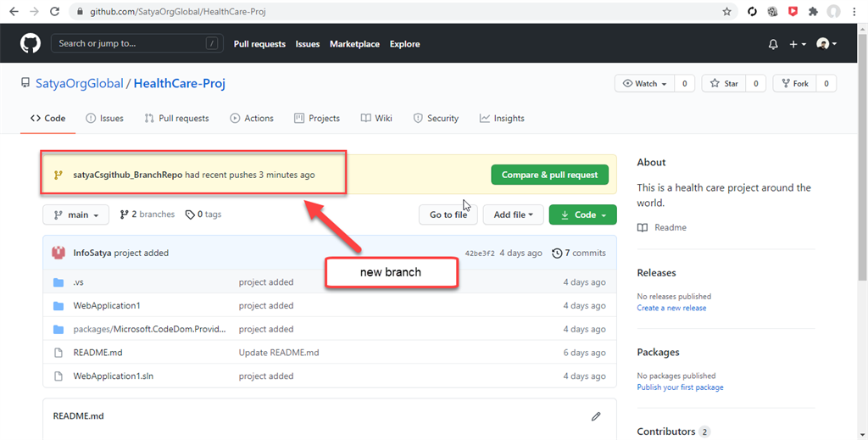Edit README with pencil icon

point(596,416)
